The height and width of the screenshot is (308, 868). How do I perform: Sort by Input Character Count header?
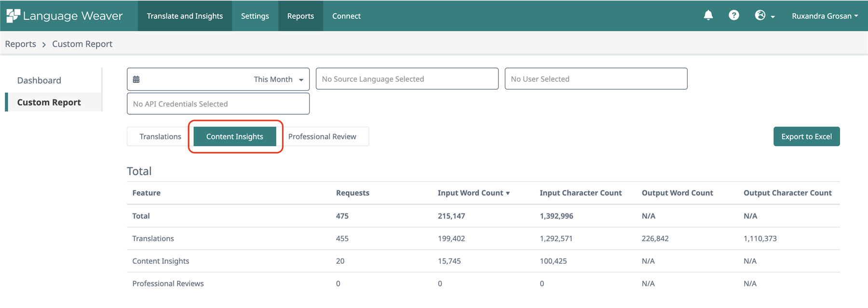pos(581,193)
